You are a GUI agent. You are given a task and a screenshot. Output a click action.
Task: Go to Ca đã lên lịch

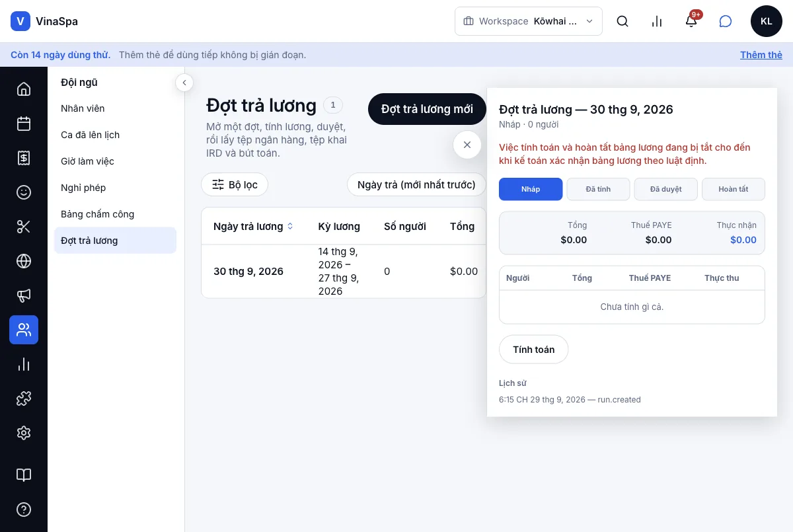tap(115, 135)
